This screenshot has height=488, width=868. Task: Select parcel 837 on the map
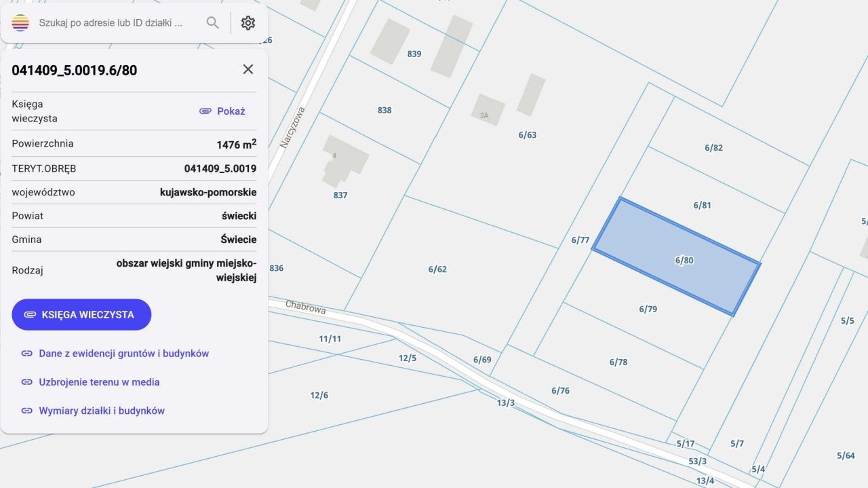(340, 195)
